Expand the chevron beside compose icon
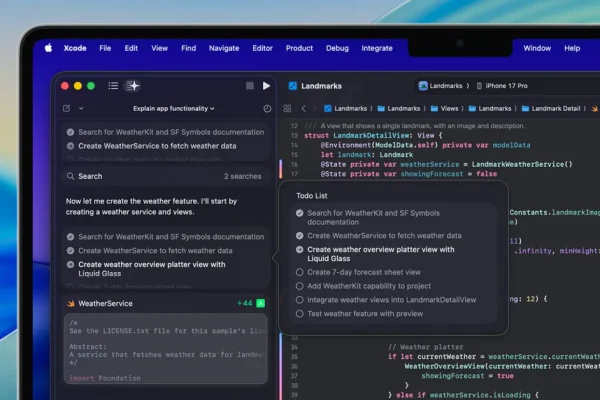 [81, 108]
